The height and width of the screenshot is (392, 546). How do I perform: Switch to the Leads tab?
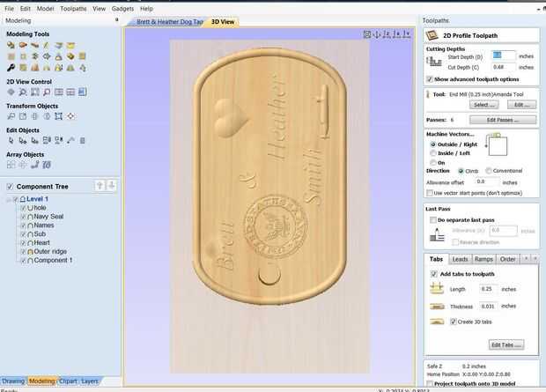[x=460, y=259]
